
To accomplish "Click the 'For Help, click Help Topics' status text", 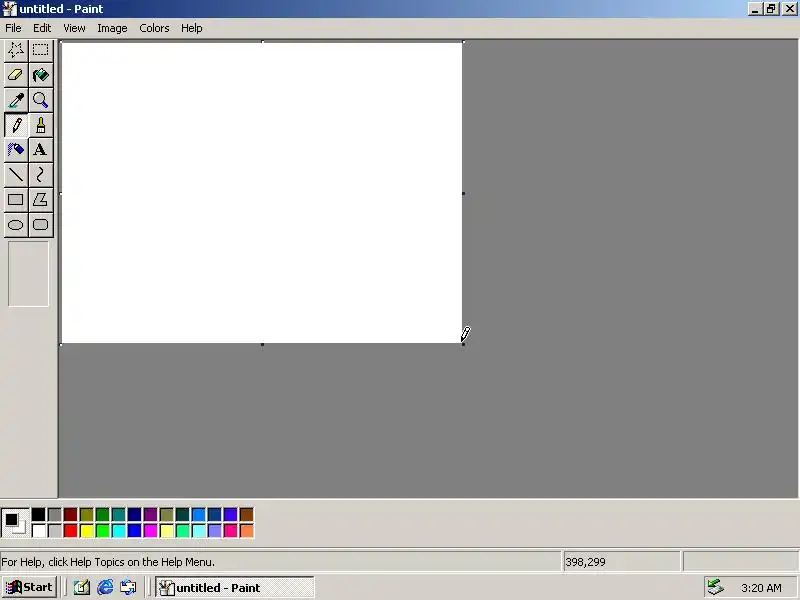I will [x=108, y=562].
